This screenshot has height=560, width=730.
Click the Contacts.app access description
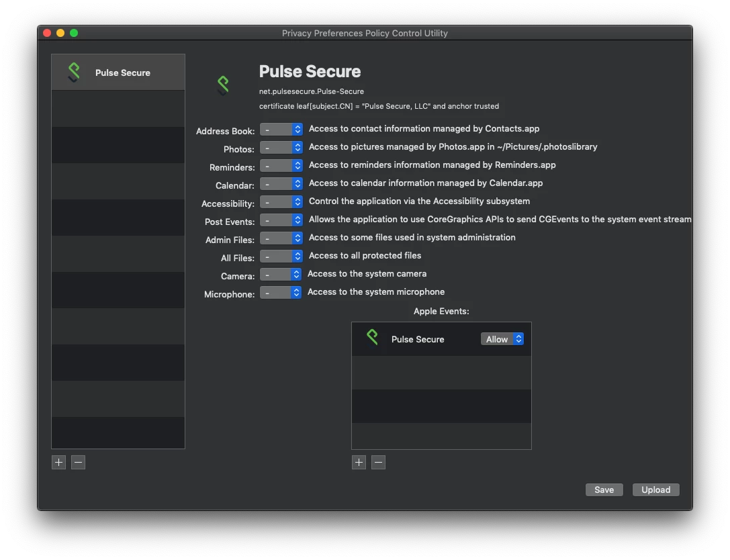click(424, 128)
